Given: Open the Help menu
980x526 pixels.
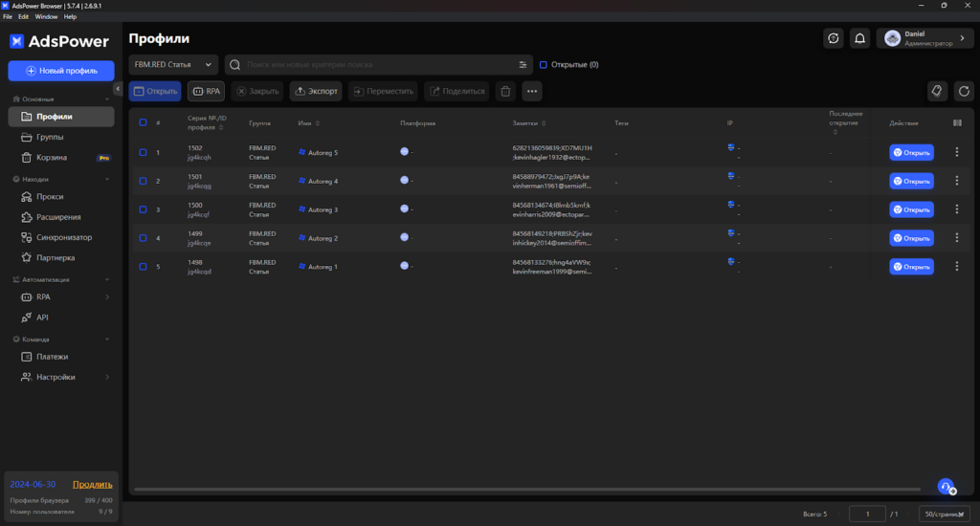Looking at the screenshot, I should click(70, 17).
